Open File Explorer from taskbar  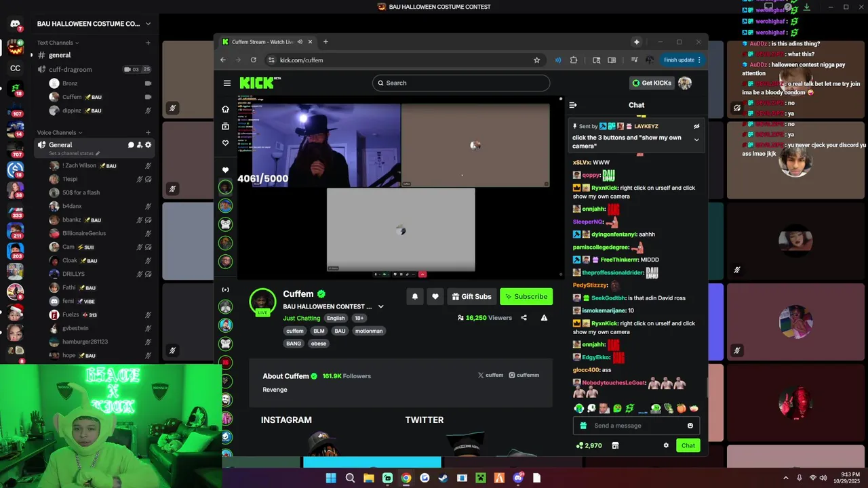coord(368,478)
